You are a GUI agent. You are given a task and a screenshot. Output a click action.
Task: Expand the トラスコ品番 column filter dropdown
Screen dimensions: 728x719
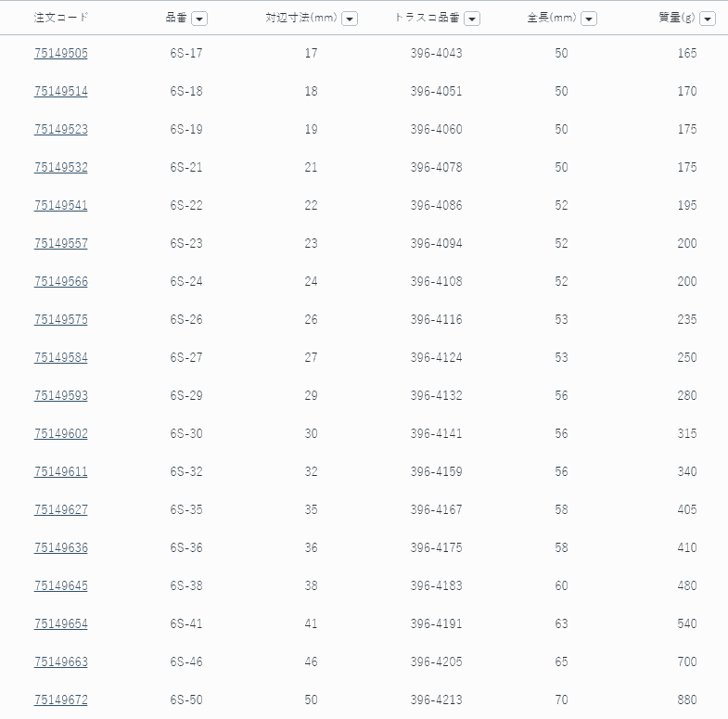[x=472, y=19]
